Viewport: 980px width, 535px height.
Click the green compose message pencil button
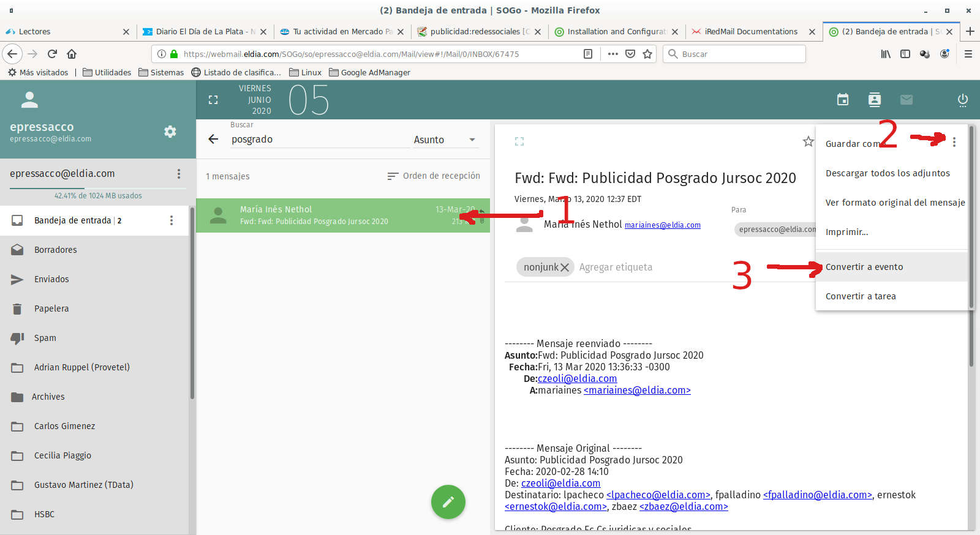click(x=448, y=502)
